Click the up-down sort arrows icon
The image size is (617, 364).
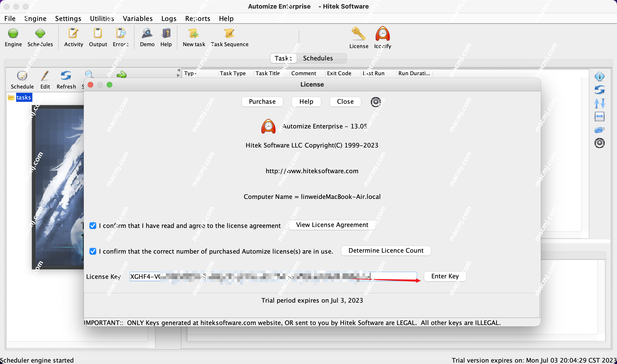pyautogui.click(x=599, y=103)
